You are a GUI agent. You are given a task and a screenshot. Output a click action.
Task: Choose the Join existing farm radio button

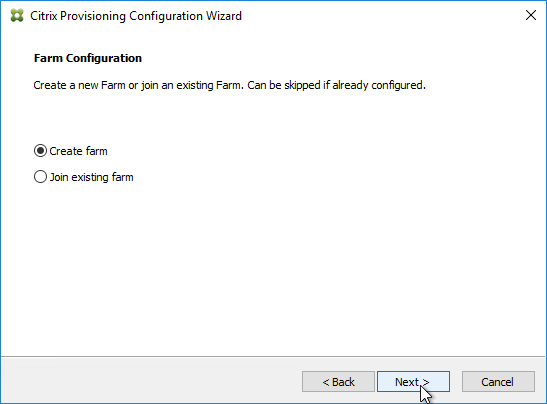[x=40, y=177]
